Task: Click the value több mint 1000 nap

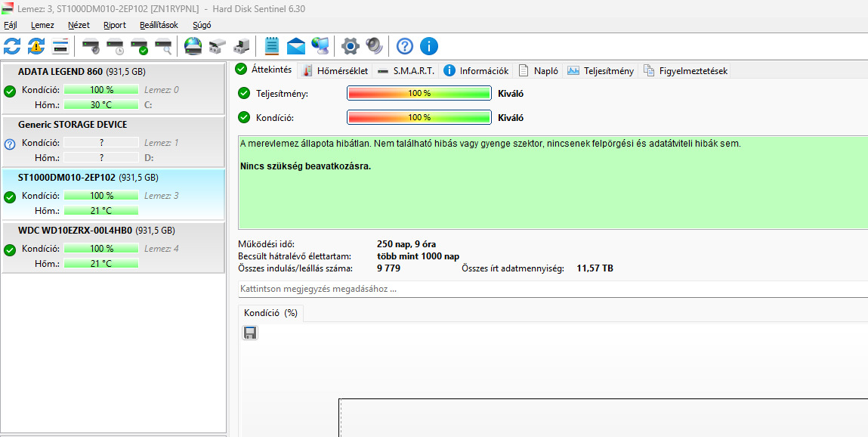Action: click(x=418, y=256)
